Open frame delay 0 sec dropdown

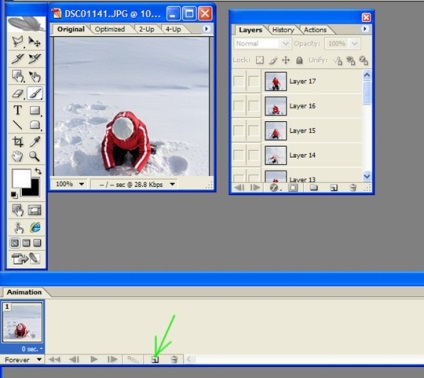point(32,349)
